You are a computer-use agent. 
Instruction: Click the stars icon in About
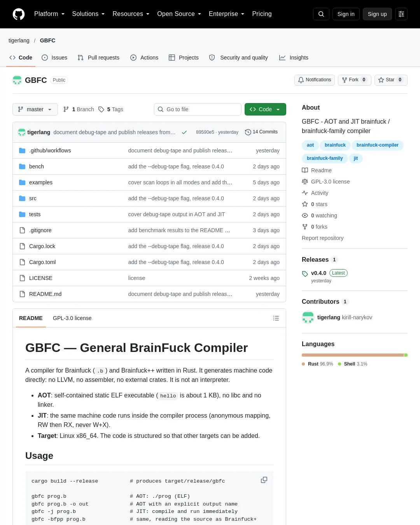tap(305, 204)
